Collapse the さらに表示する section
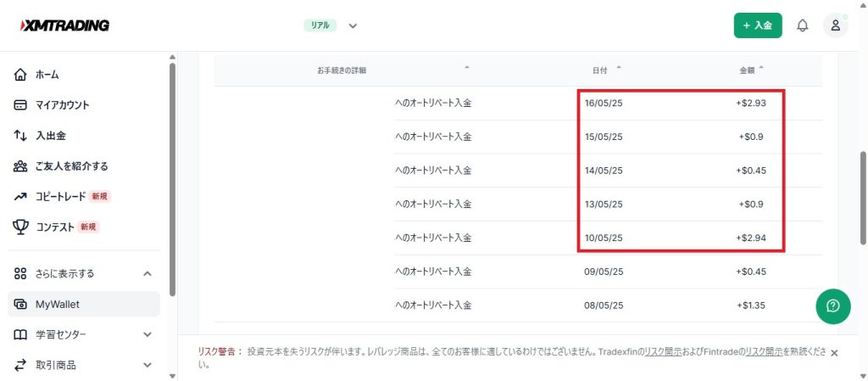Image resolution: width=868 pixels, height=381 pixels. tap(147, 273)
